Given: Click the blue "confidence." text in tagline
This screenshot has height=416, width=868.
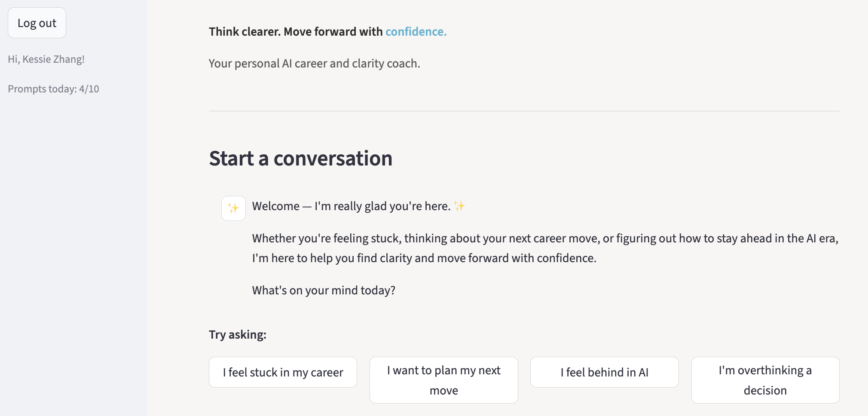Looking at the screenshot, I should [416, 32].
